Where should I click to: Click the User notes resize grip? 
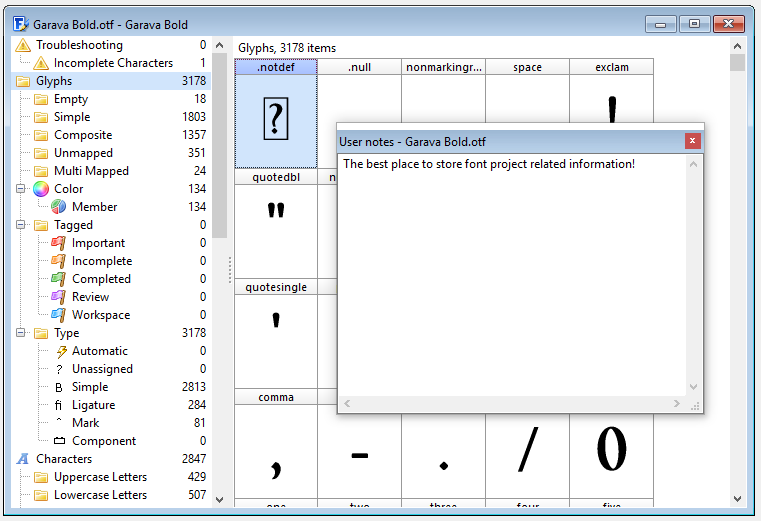pos(695,406)
